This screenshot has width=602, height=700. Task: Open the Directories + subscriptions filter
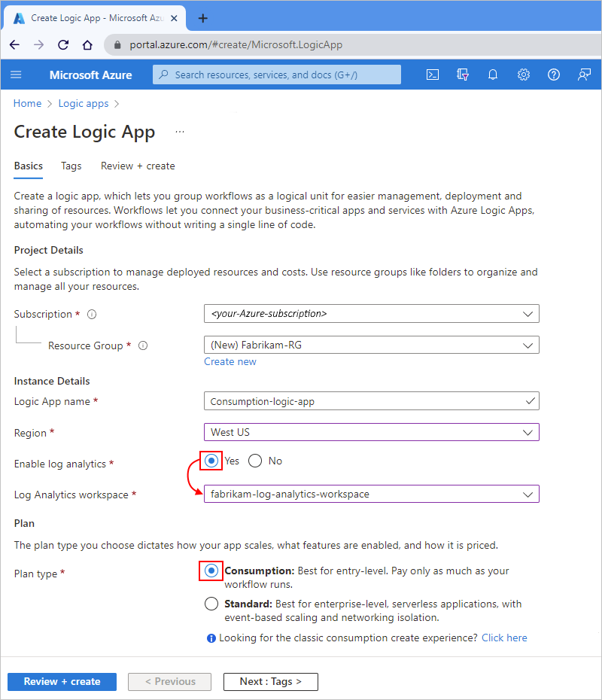463,75
